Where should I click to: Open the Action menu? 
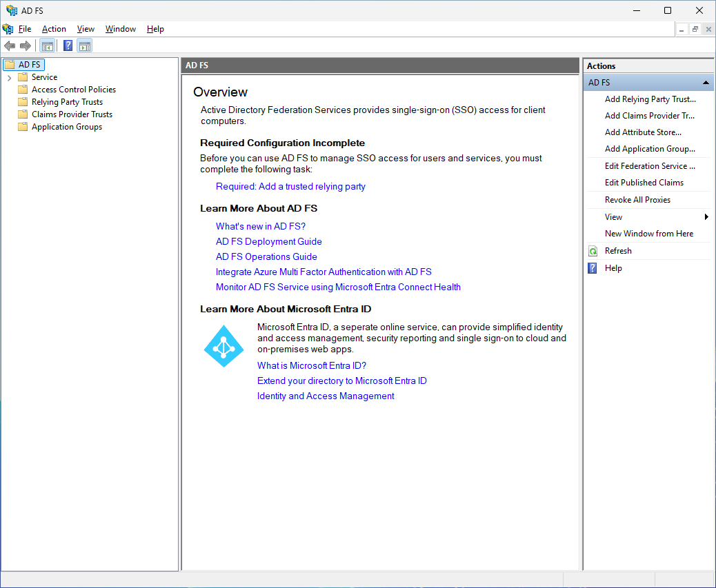point(54,29)
